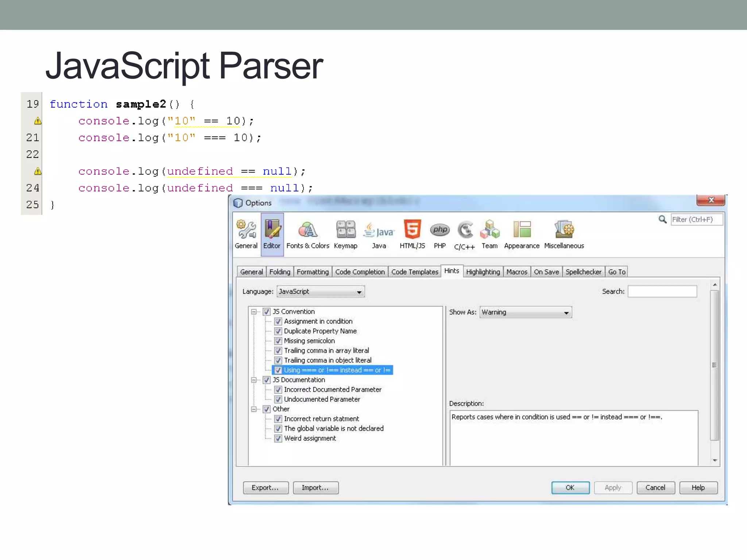The height and width of the screenshot is (560, 747).
Task: Click the Filter (Ctrl+F) field
Action: [x=696, y=219]
